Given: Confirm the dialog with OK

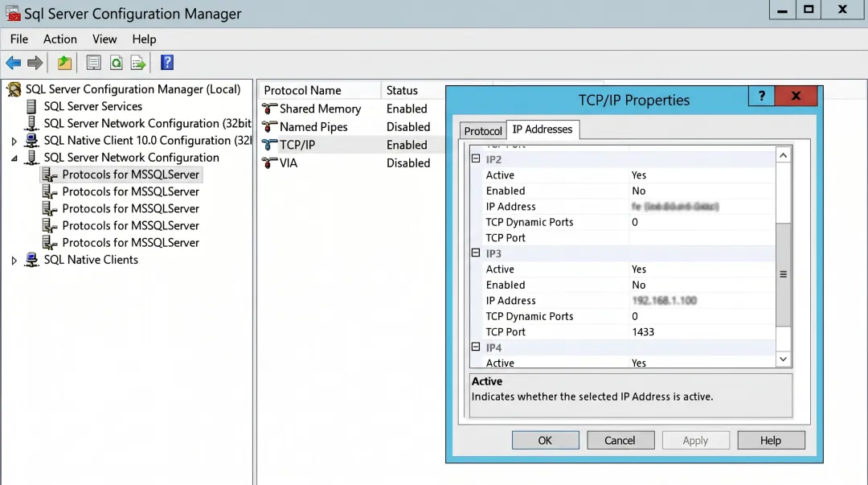Looking at the screenshot, I should [x=545, y=440].
